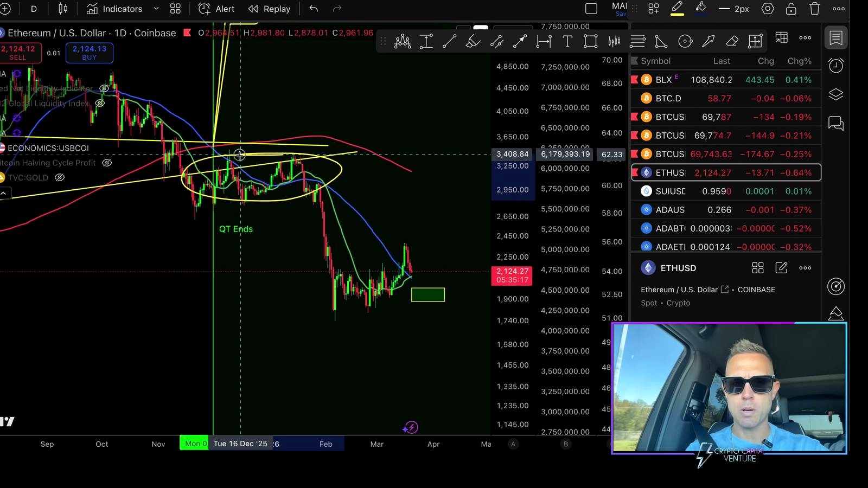
Task: Open watchlist more options menu
Action: pos(806,38)
